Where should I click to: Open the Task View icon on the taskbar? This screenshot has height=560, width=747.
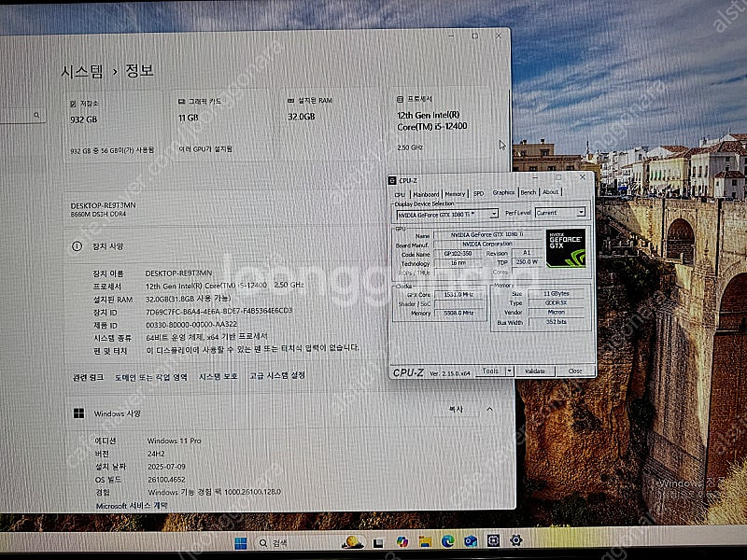point(378,543)
